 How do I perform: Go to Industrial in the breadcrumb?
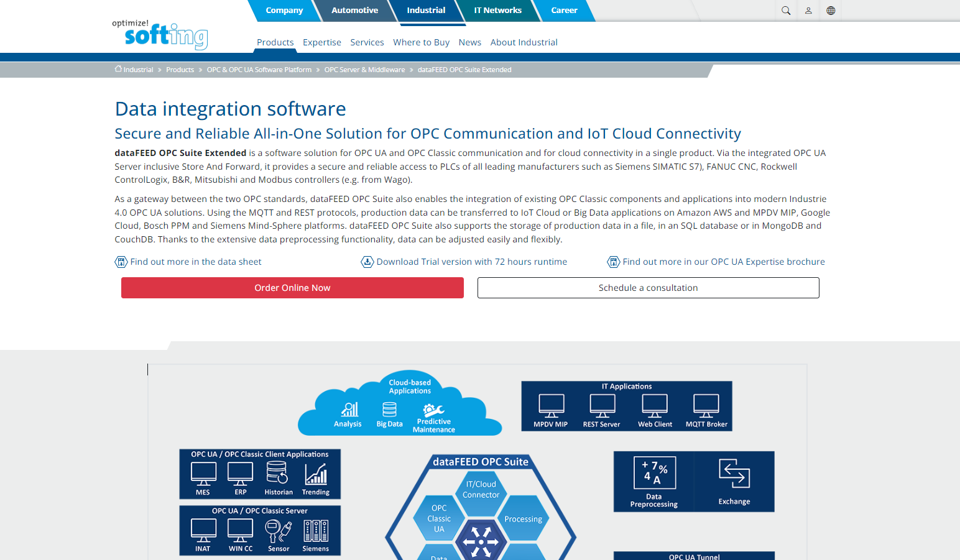click(x=138, y=70)
